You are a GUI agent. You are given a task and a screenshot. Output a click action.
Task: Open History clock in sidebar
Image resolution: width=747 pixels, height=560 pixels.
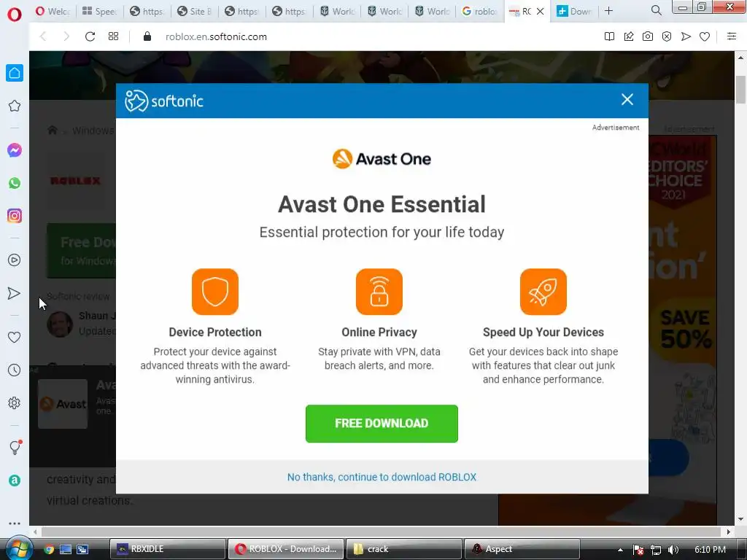pos(15,370)
